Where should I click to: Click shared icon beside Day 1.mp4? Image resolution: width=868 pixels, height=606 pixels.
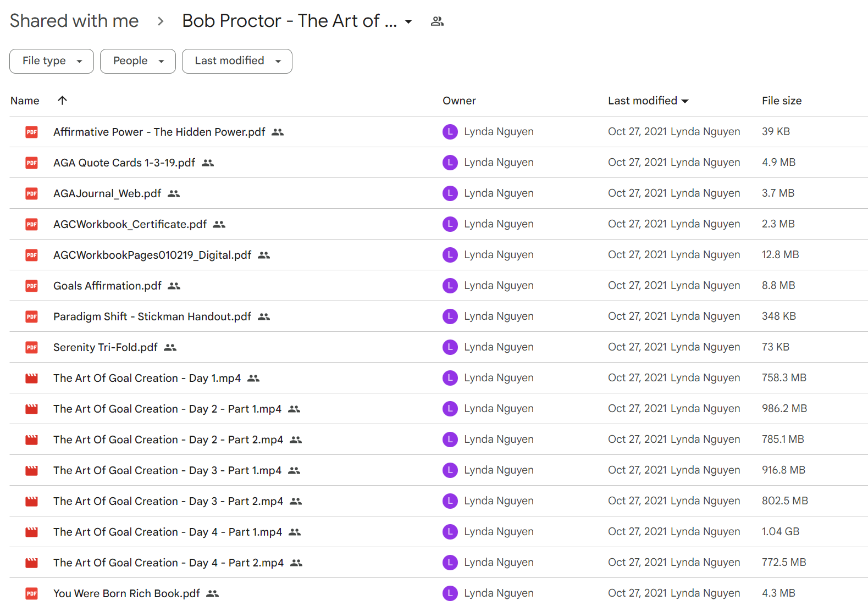point(253,379)
